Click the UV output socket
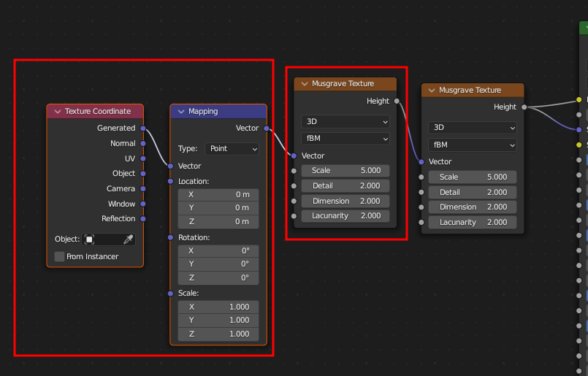The width and height of the screenshot is (588, 376). point(143,158)
